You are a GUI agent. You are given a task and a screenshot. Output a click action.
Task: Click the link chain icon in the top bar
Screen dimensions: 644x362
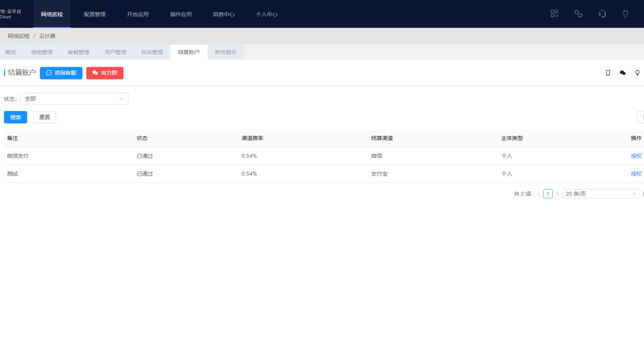pyautogui.click(x=578, y=14)
